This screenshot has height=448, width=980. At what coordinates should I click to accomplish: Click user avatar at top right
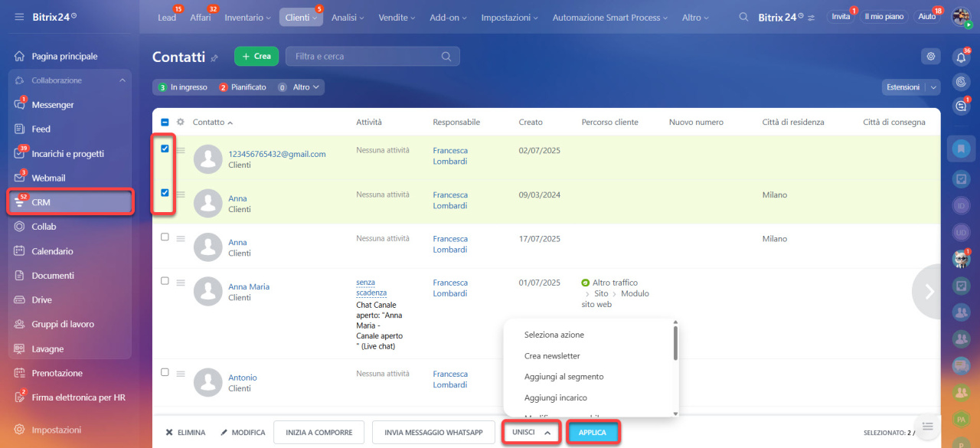pos(961,17)
